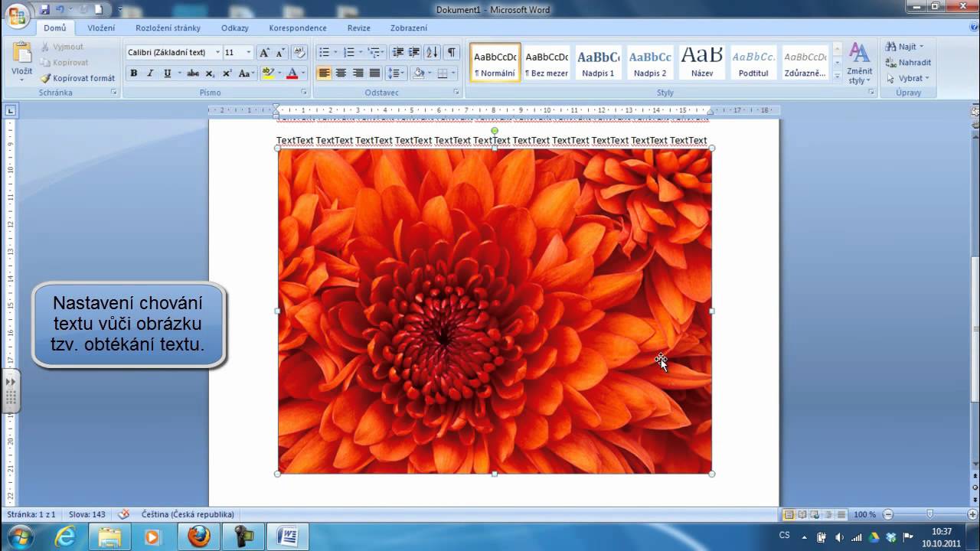Screen dimensions: 980x551
Task: Align text to the right
Action: click(358, 73)
